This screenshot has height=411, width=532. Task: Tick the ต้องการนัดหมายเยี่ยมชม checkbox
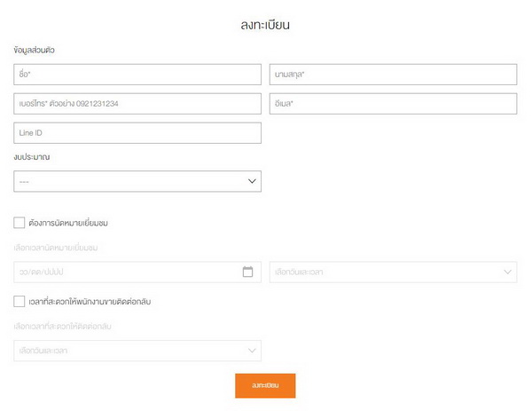pyautogui.click(x=20, y=223)
